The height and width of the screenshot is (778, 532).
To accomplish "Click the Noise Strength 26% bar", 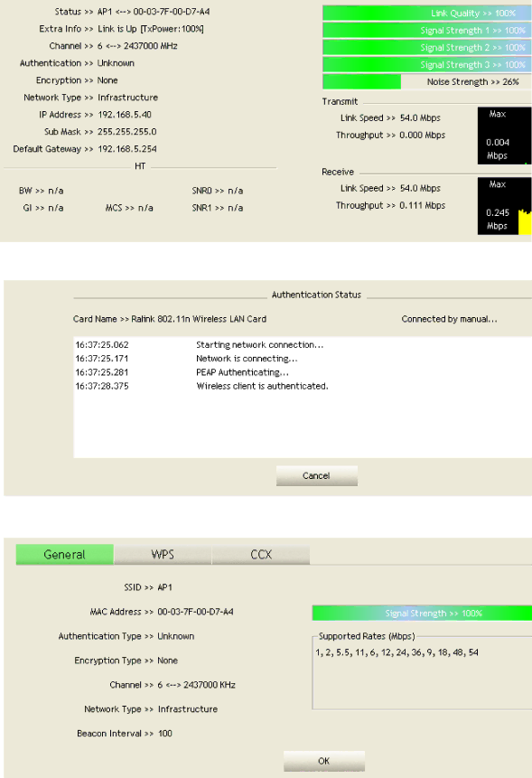I will pos(427,82).
